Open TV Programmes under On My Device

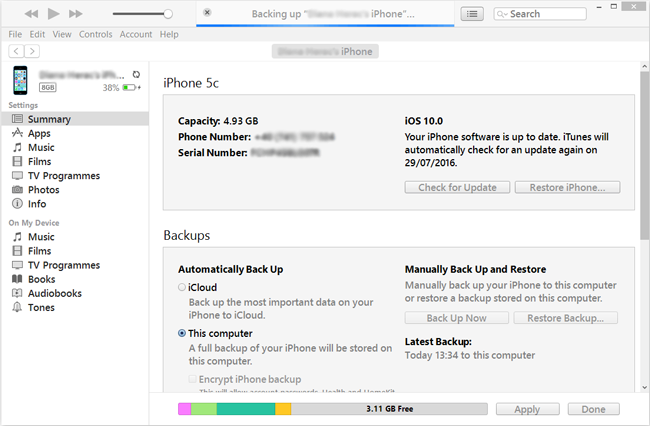click(x=75, y=265)
